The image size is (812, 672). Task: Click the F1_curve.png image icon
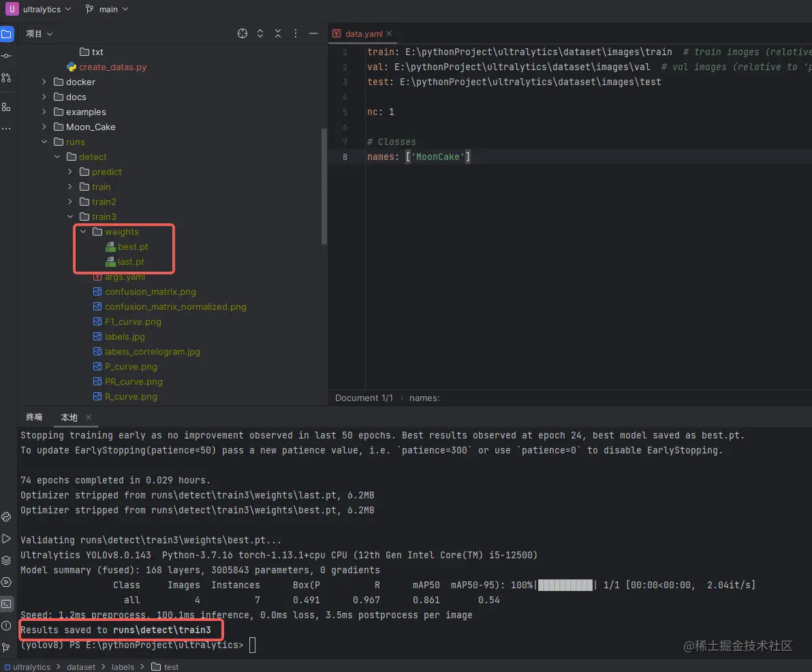click(97, 321)
